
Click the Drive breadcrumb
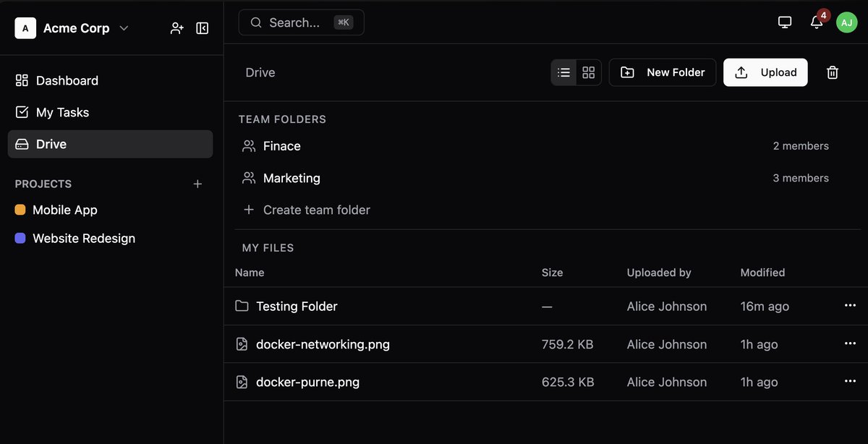260,72
